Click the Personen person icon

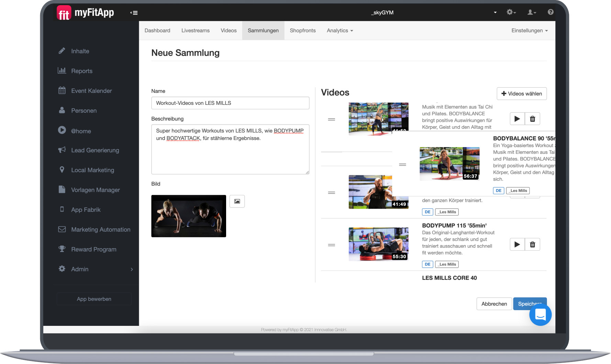tap(62, 110)
